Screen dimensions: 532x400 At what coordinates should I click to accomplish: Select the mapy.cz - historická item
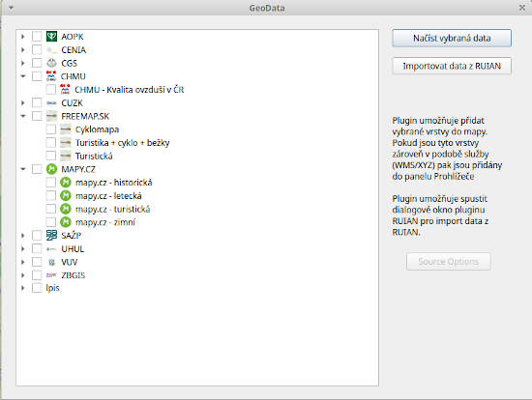tap(114, 183)
